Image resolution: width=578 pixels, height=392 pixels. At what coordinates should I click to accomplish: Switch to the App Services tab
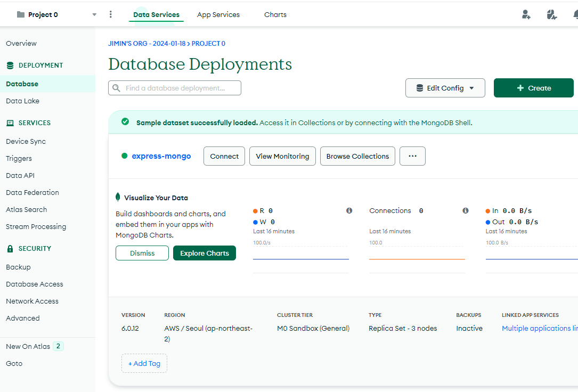point(218,15)
